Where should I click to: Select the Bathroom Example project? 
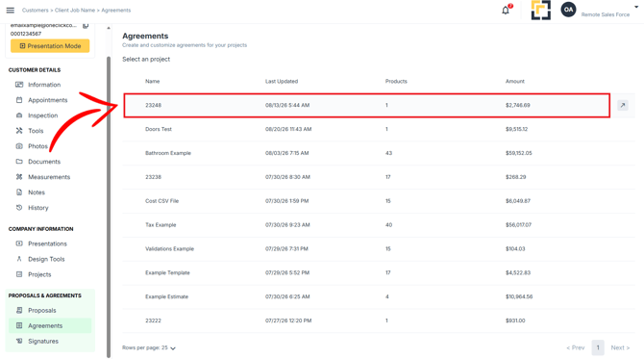[x=379, y=153]
